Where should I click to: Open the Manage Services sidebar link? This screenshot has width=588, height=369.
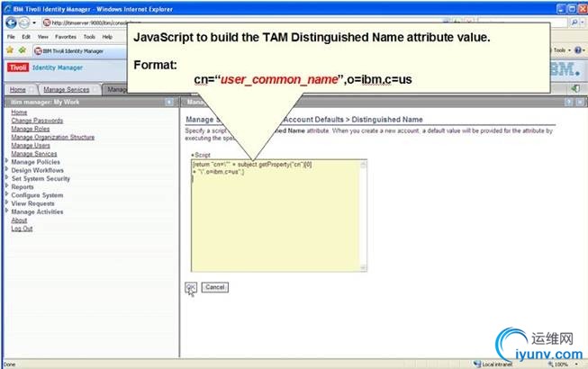coord(34,154)
